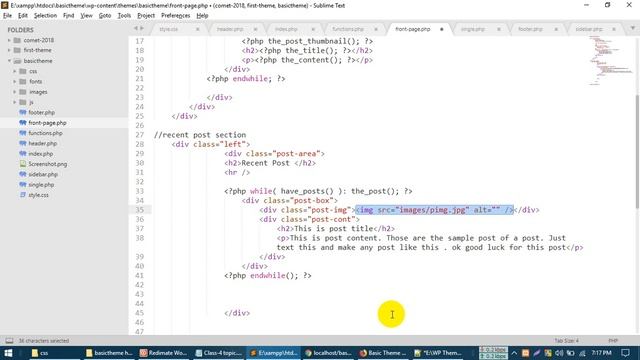
Task: Open the Edit menu
Action: point(23,16)
